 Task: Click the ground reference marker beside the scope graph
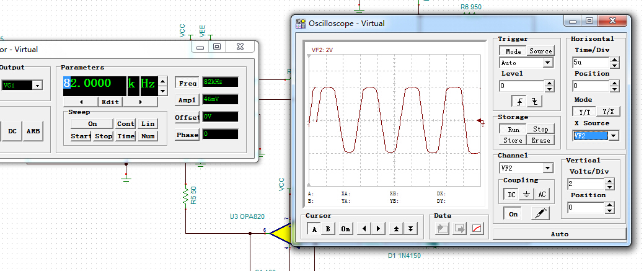(x=480, y=122)
